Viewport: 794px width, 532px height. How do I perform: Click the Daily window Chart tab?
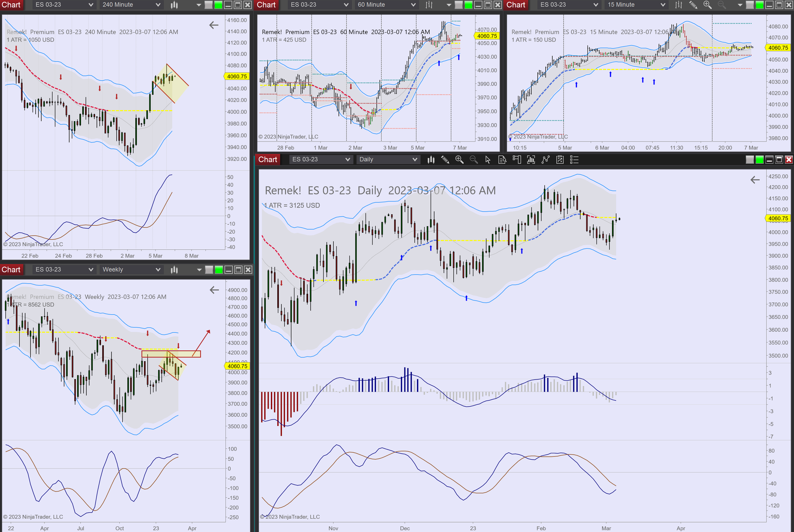267,159
